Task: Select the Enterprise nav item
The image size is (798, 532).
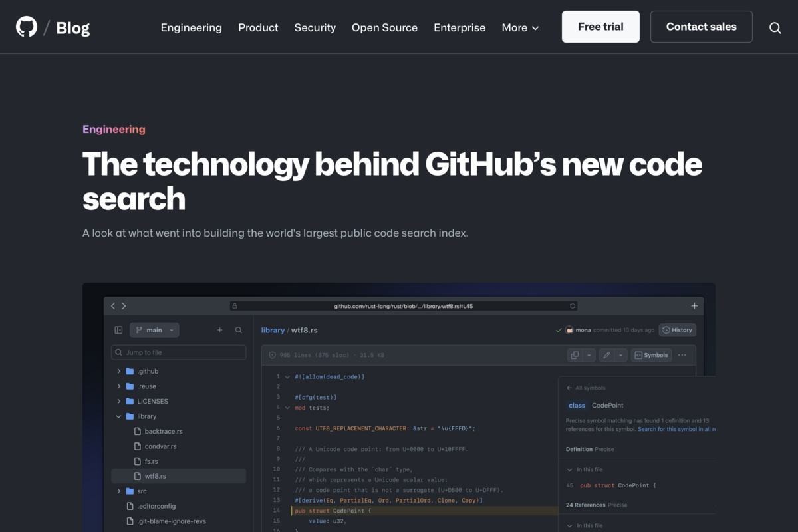Action: point(460,27)
